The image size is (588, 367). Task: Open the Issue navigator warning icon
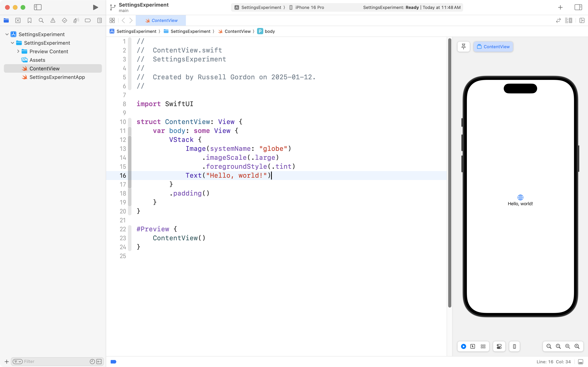tap(53, 20)
